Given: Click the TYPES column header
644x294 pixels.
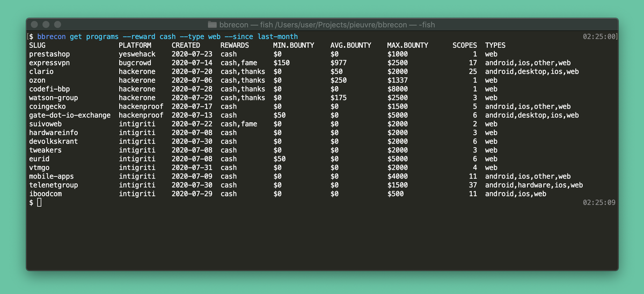Looking at the screenshot, I should [x=495, y=45].
